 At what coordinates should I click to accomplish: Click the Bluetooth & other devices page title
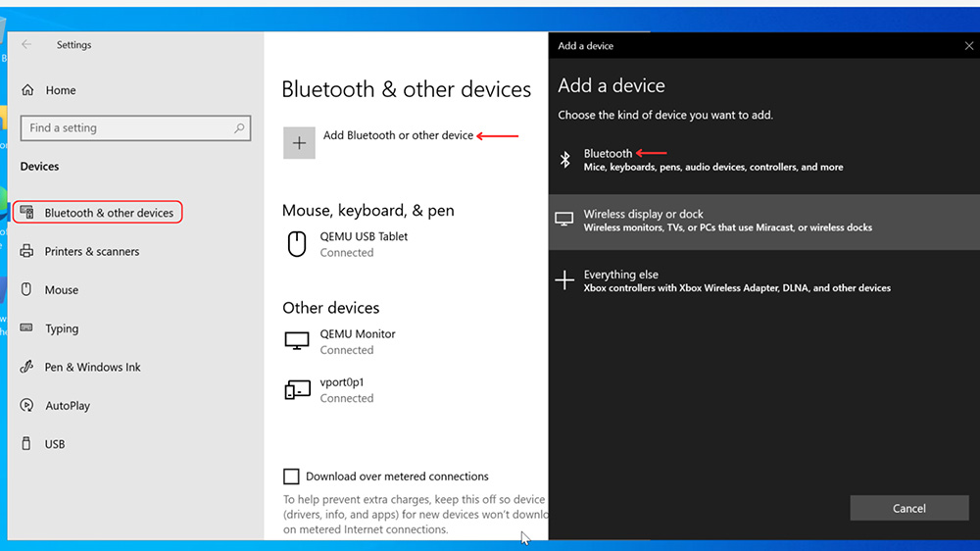[407, 89]
